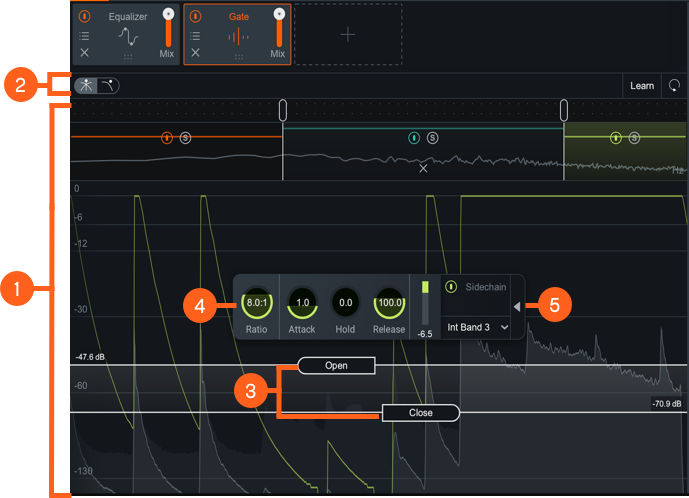
Task: Click the Equalizer module Mix slider
Action: (x=168, y=28)
